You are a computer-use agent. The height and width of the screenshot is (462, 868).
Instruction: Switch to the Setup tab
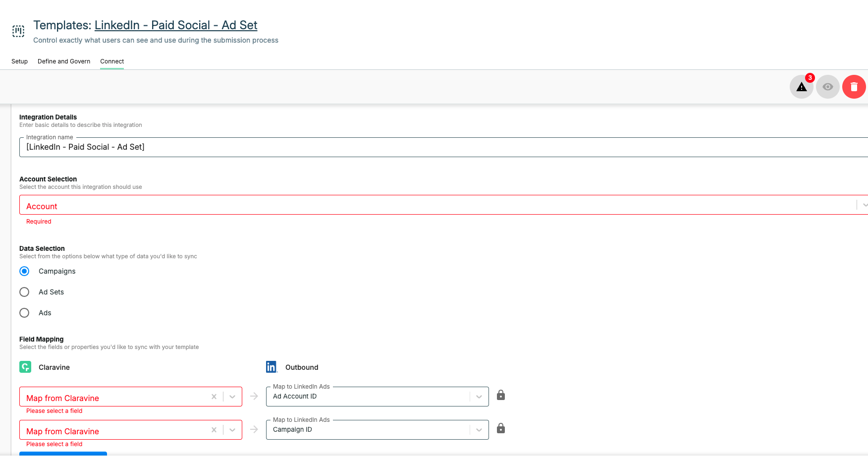pyautogui.click(x=19, y=61)
